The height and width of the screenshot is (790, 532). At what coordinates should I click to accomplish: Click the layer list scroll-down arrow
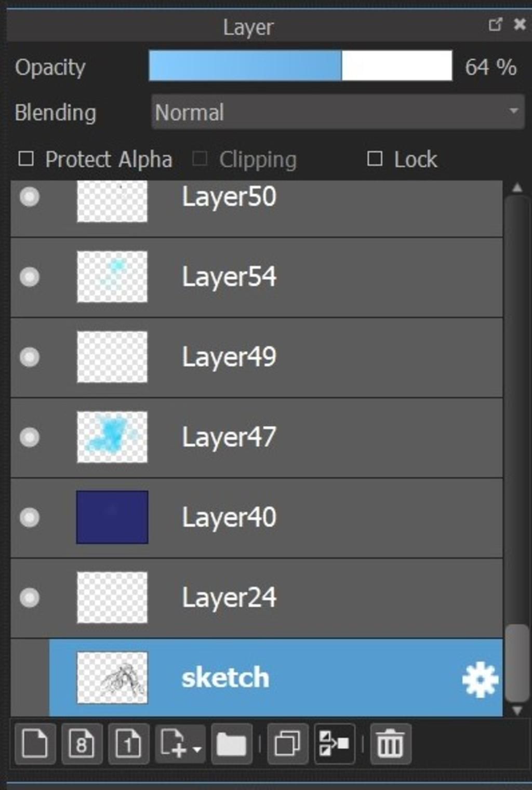[517, 710]
